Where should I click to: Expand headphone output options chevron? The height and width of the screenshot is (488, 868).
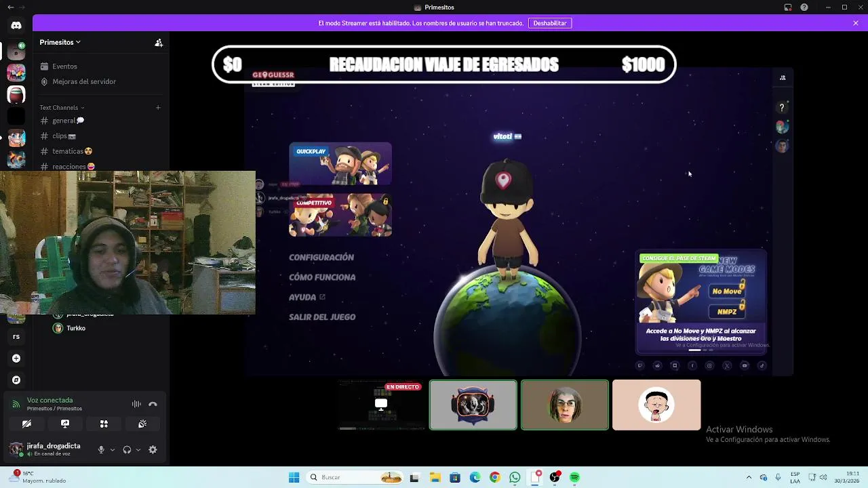138,449
